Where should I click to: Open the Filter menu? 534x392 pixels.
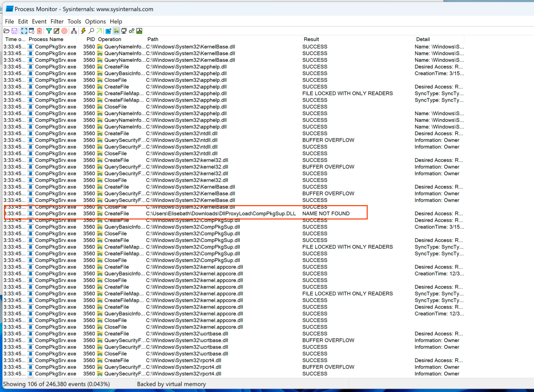[x=57, y=21]
